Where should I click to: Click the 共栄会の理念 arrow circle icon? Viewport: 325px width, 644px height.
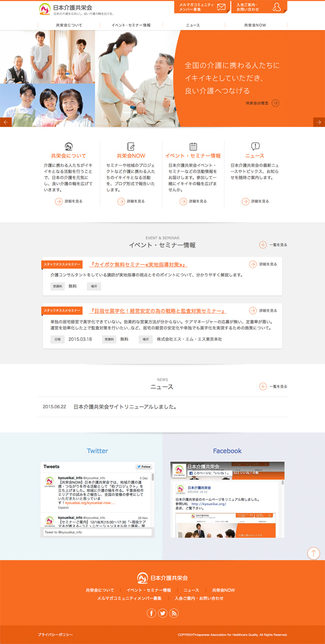[275, 103]
